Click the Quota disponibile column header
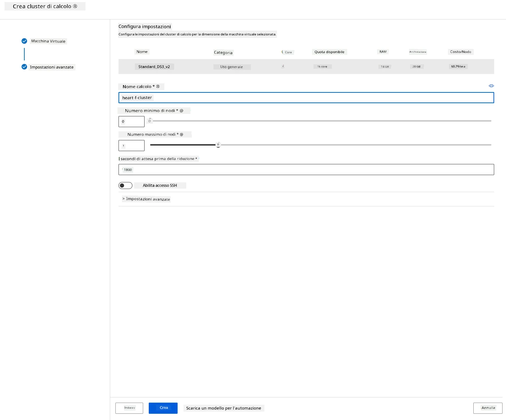The width and height of the screenshot is (506, 420). coord(329,52)
